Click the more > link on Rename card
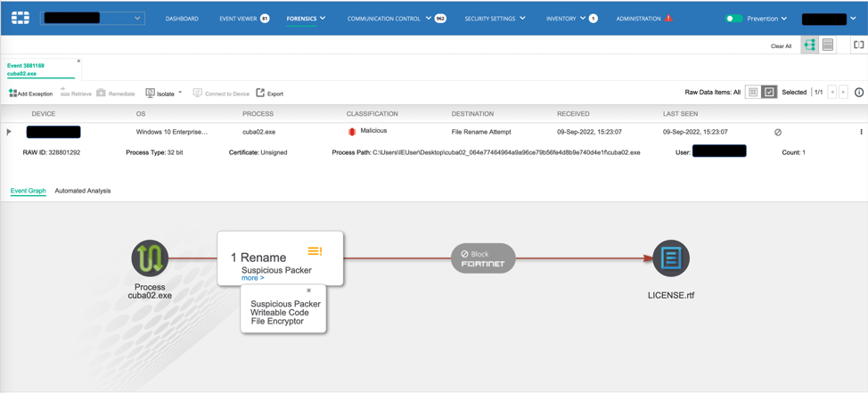 (252, 278)
